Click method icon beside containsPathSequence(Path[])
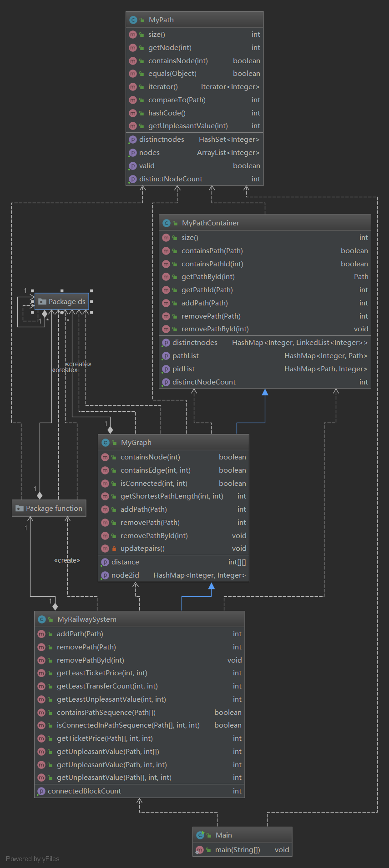Image resolution: width=389 pixels, height=868 pixels. point(41,713)
